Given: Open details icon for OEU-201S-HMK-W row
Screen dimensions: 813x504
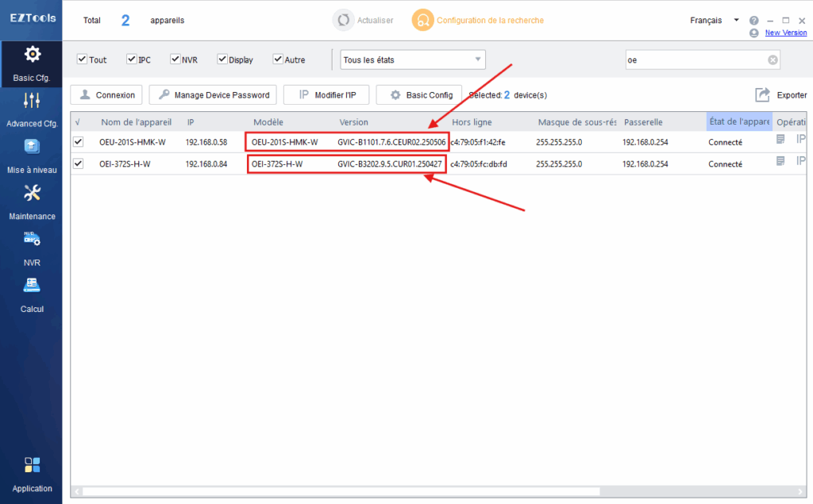Looking at the screenshot, I should click(x=780, y=139).
